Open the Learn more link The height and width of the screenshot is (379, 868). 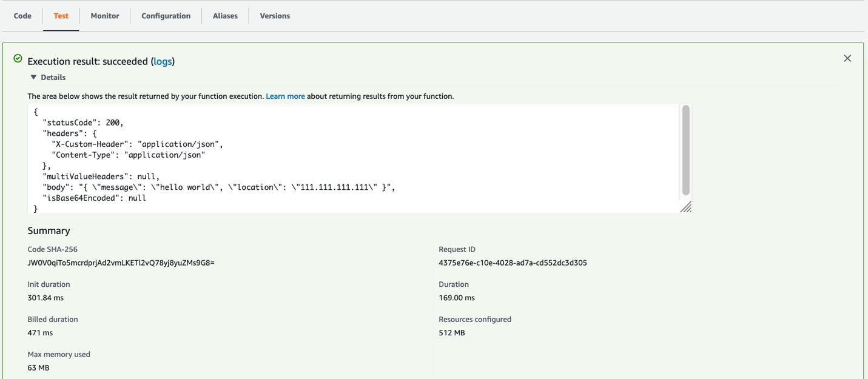(x=285, y=96)
